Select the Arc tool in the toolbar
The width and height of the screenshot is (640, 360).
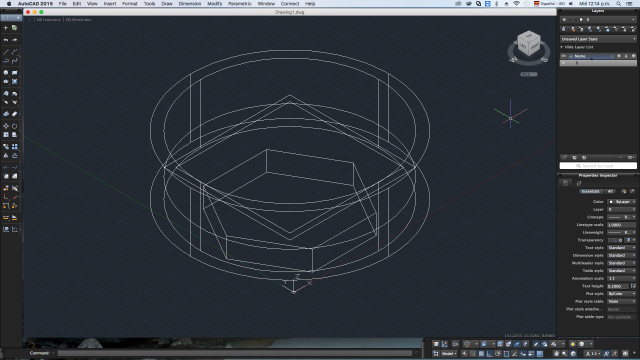pos(15,52)
